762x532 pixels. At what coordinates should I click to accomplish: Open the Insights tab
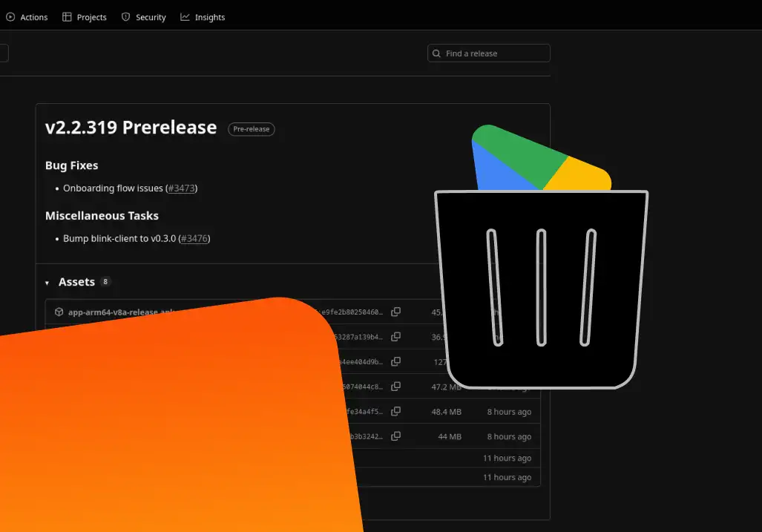(203, 17)
